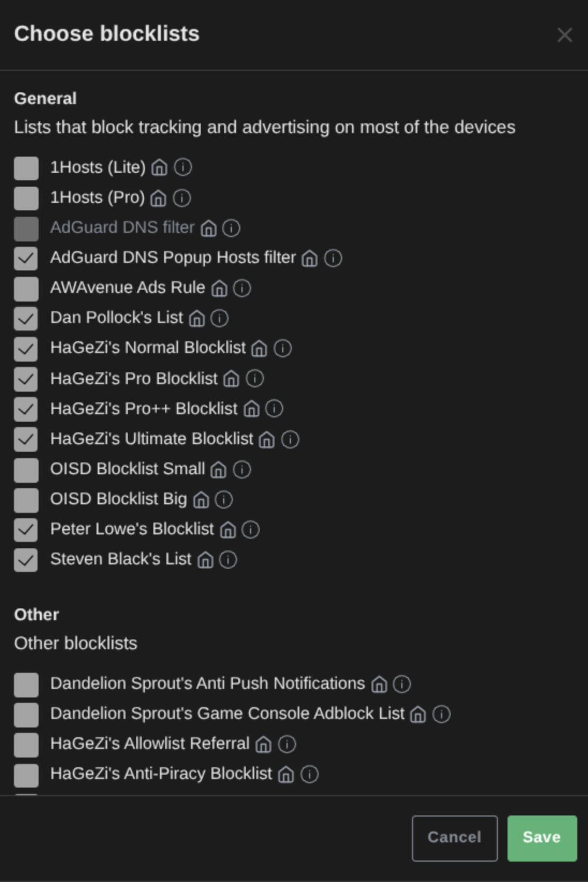Uncheck HaGeZi's Normal Blocklist
The image size is (588, 882).
25,348
